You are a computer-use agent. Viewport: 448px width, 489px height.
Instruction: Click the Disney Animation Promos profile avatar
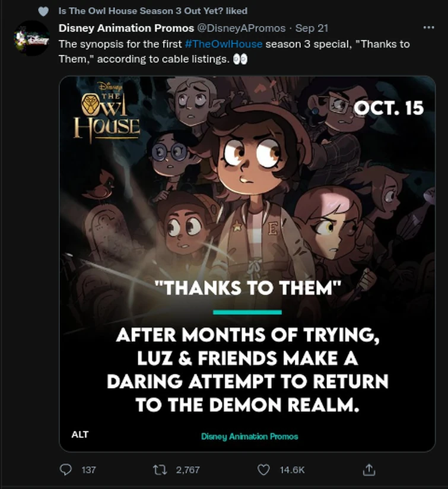tap(31, 39)
